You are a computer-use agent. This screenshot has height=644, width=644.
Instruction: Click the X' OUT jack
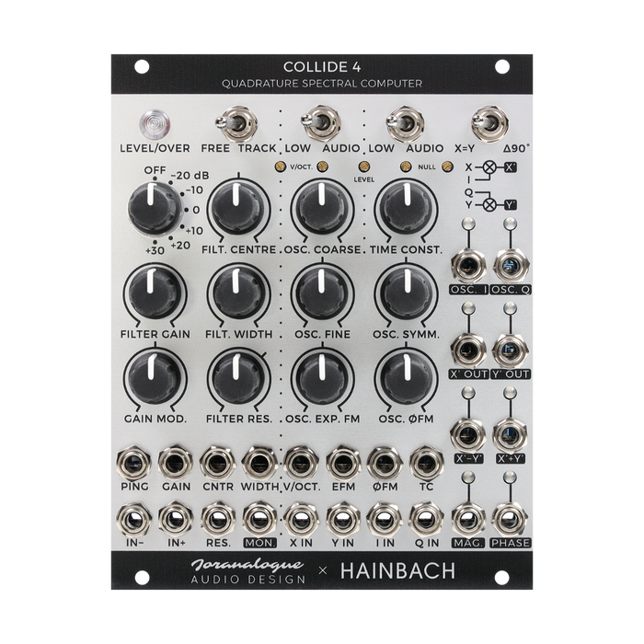468,350
